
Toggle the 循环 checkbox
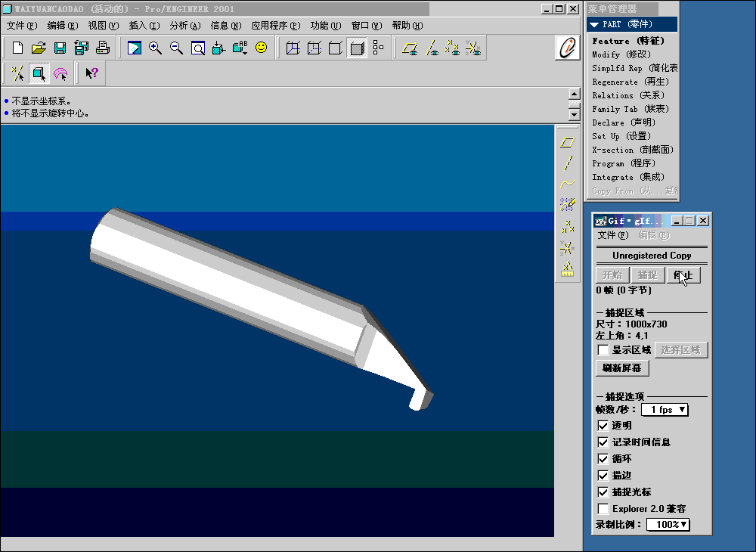point(603,458)
